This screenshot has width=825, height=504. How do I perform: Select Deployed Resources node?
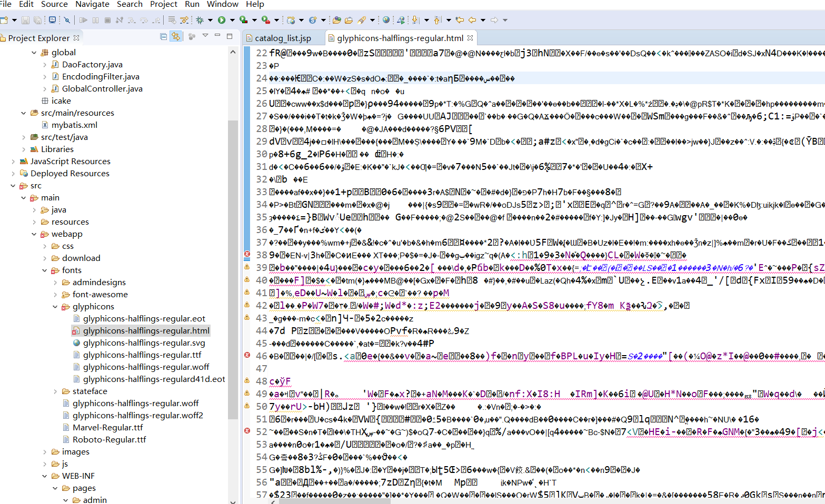click(70, 174)
